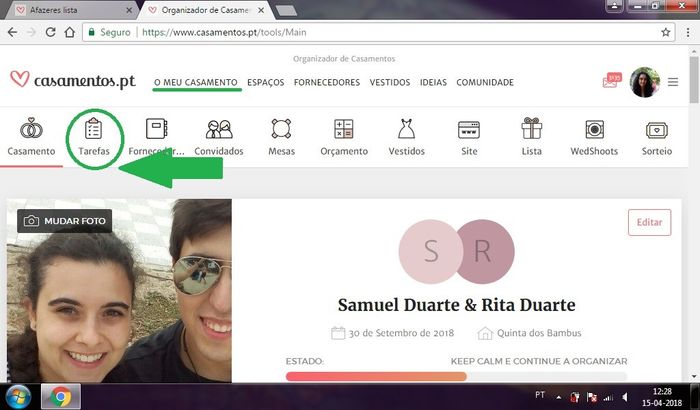Open the user profile avatar menu
The height and width of the screenshot is (410, 700).
pos(645,82)
